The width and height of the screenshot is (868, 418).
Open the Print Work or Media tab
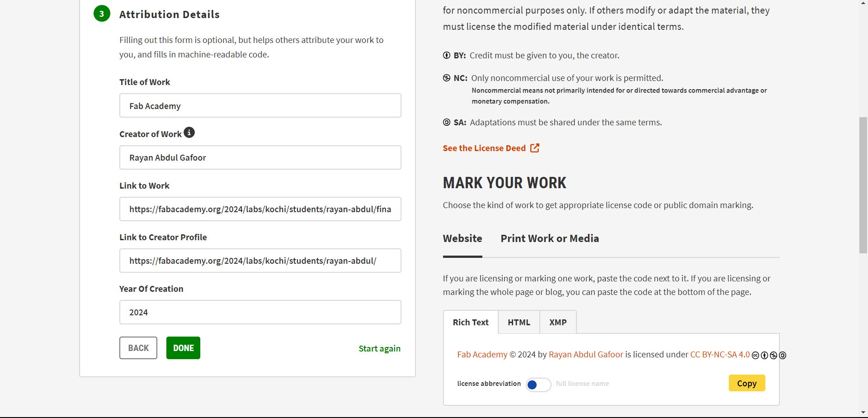(x=549, y=238)
